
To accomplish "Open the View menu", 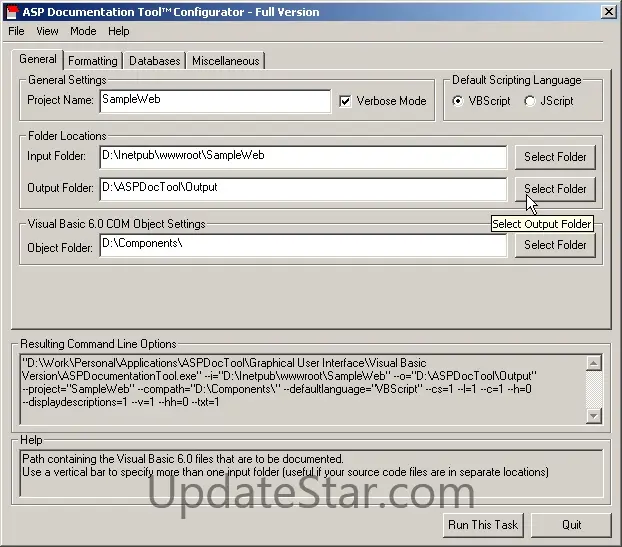I will [x=47, y=31].
